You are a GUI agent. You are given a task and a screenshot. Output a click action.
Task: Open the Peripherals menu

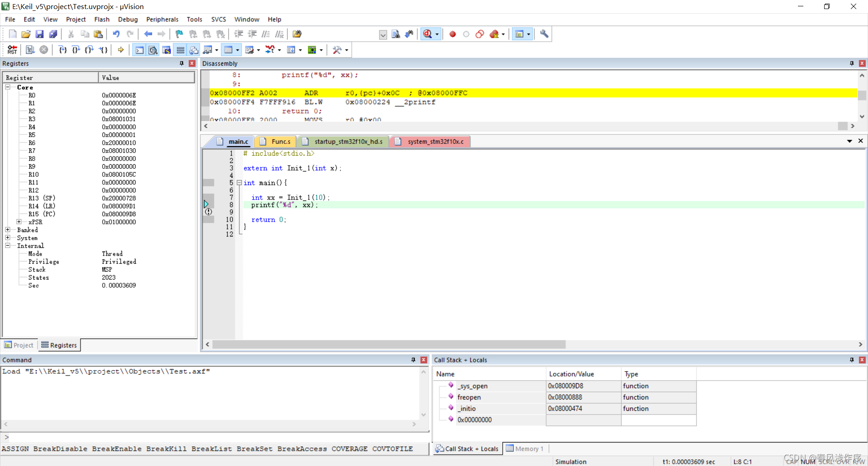point(162,19)
